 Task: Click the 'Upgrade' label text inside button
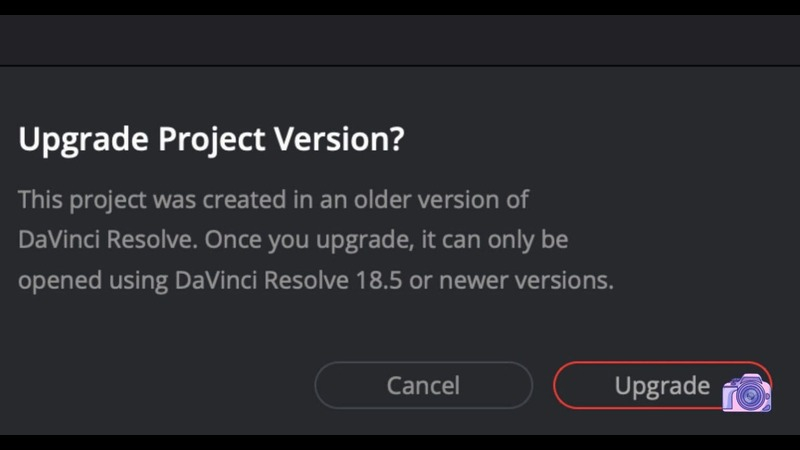click(x=662, y=386)
